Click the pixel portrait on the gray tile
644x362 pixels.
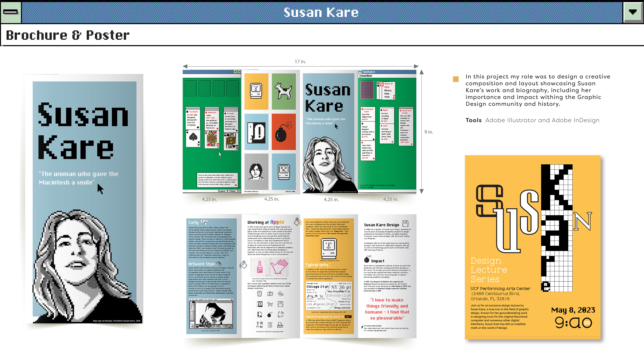tap(256, 171)
